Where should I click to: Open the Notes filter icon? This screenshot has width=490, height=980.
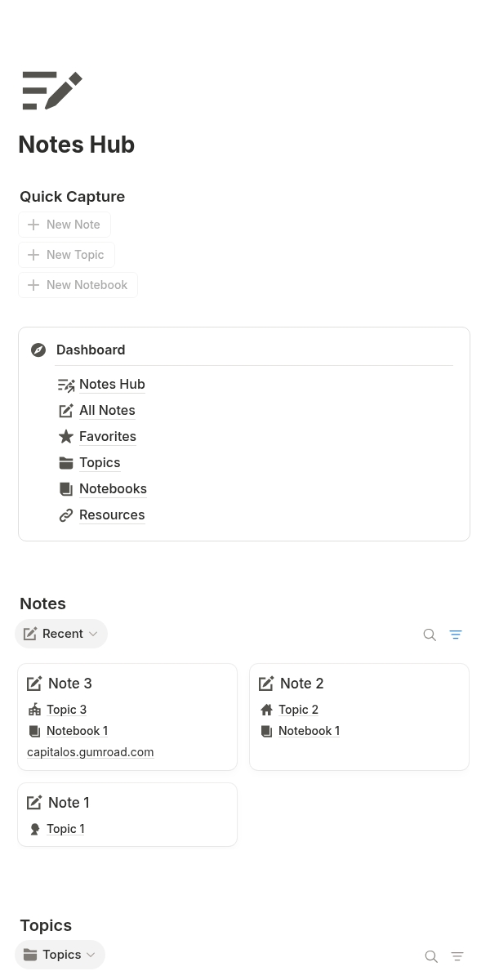click(x=456, y=635)
